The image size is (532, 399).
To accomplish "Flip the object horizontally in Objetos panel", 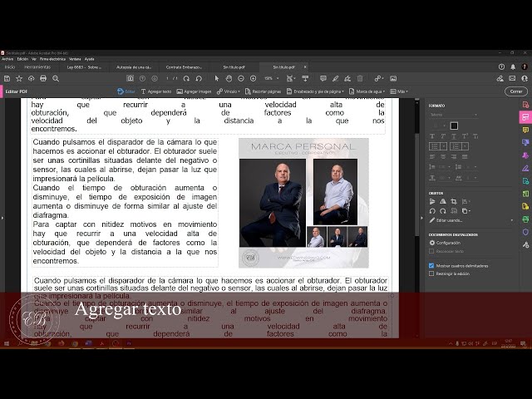I will [x=443, y=201].
